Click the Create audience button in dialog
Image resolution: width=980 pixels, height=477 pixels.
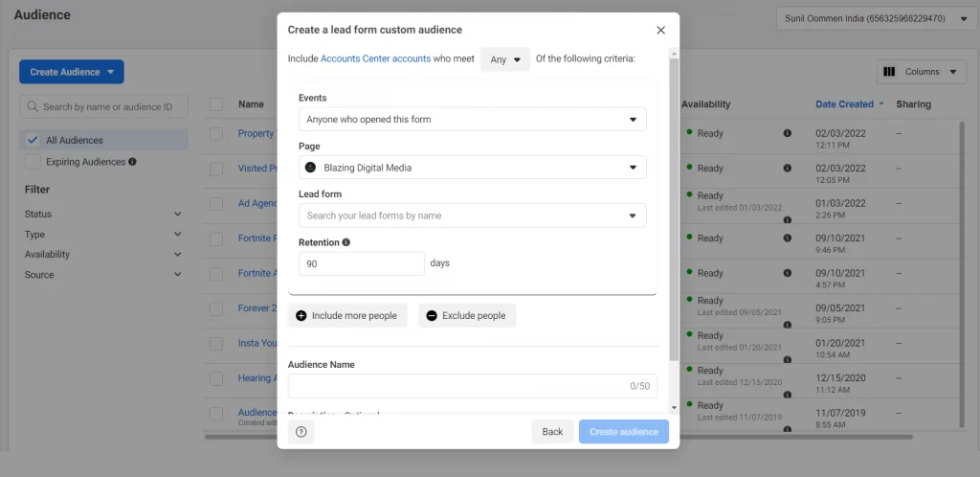point(624,431)
